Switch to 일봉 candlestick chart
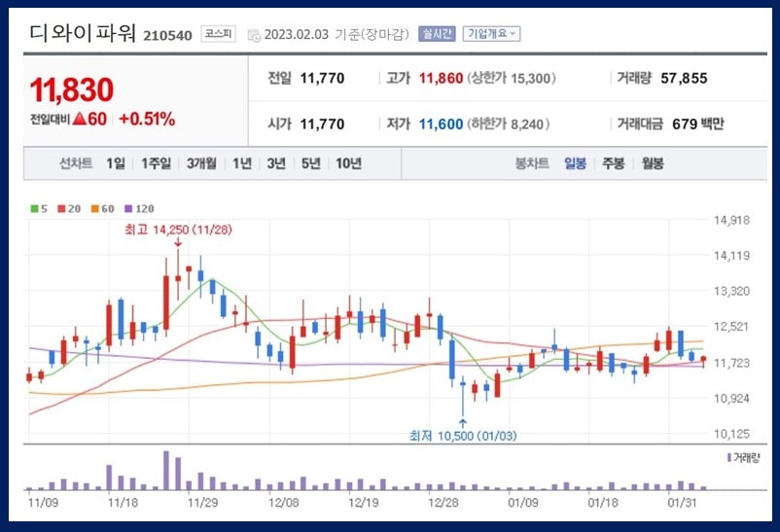Image resolution: width=780 pixels, height=532 pixels. click(575, 163)
